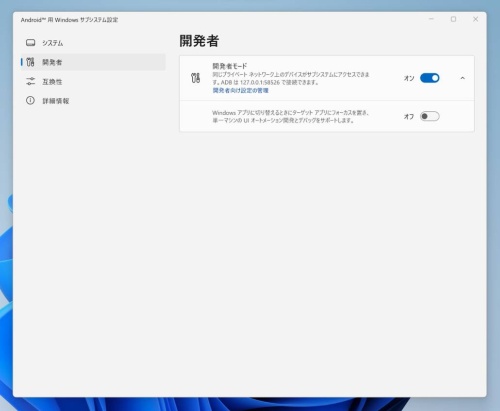Click the オン label beside the toggle
The width and height of the screenshot is (500, 411).
coord(409,78)
